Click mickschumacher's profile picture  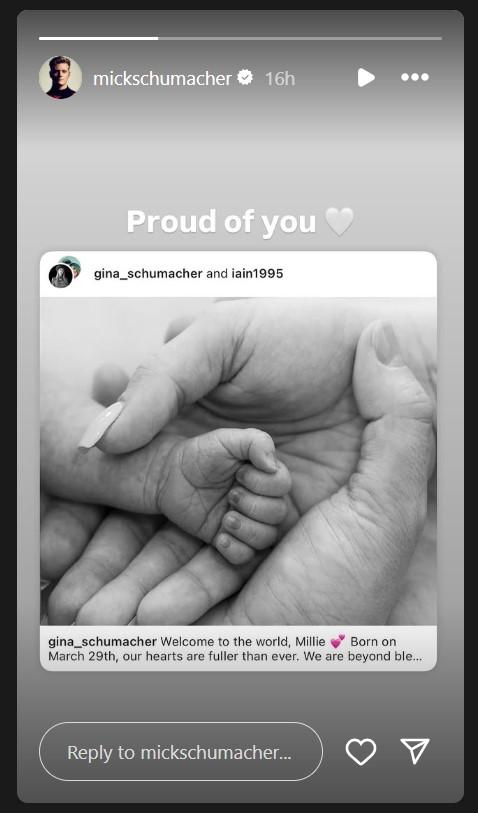coord(60,77)
